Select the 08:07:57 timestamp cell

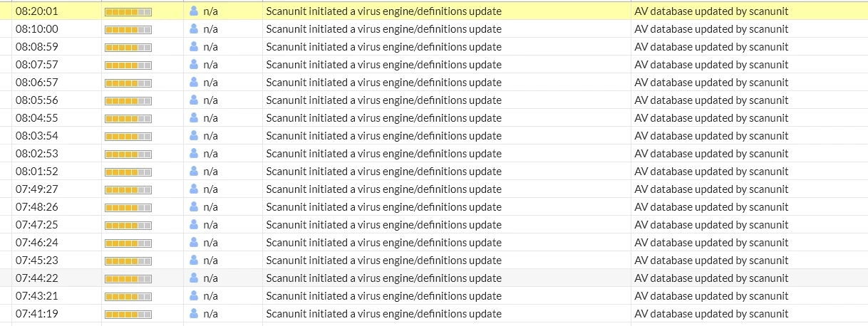coord(56,65)
